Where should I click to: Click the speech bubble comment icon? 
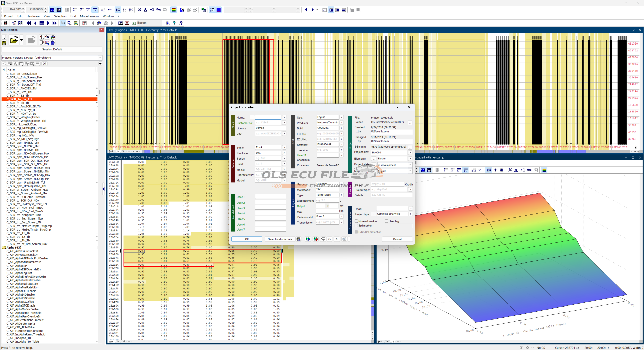[323, 239]
